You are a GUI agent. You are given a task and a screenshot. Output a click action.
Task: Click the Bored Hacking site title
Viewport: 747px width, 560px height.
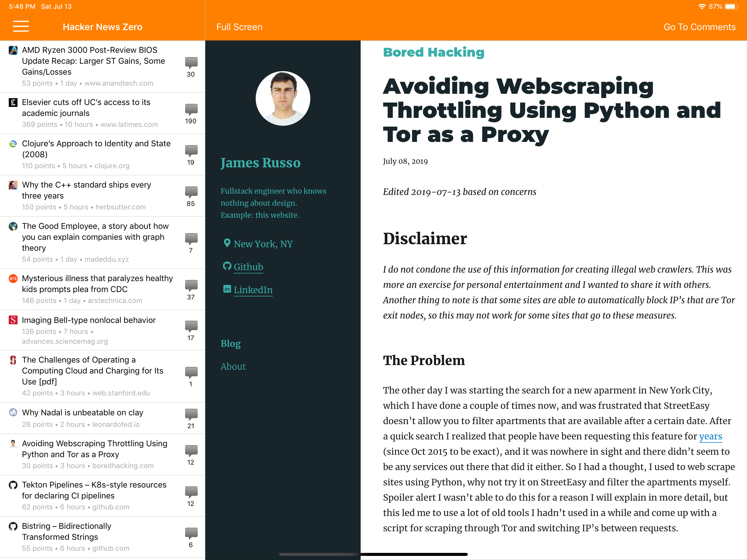434,52
